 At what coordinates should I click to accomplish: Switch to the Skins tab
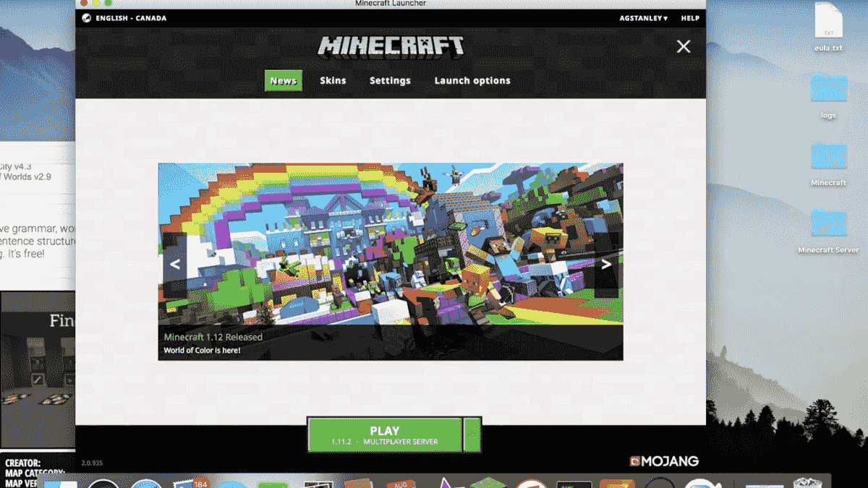[x=333, y=80]
